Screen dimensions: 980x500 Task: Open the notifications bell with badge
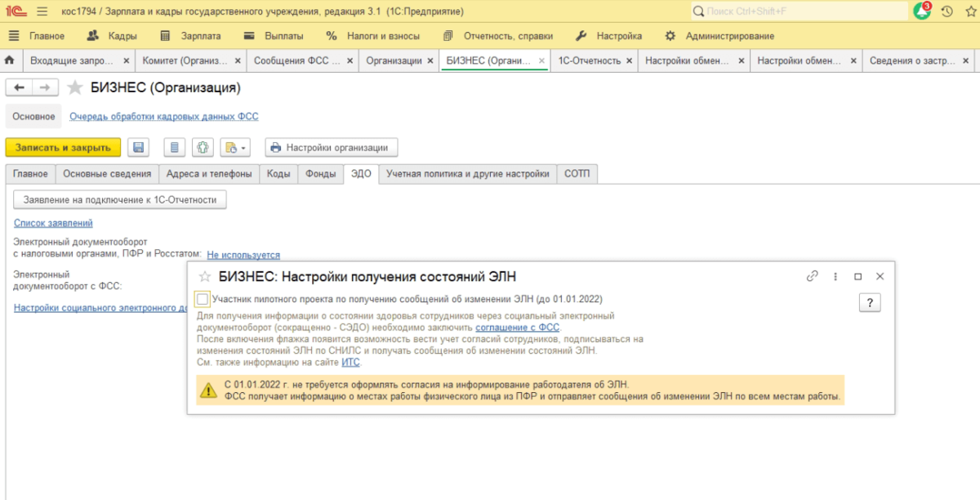click(922, 11)
